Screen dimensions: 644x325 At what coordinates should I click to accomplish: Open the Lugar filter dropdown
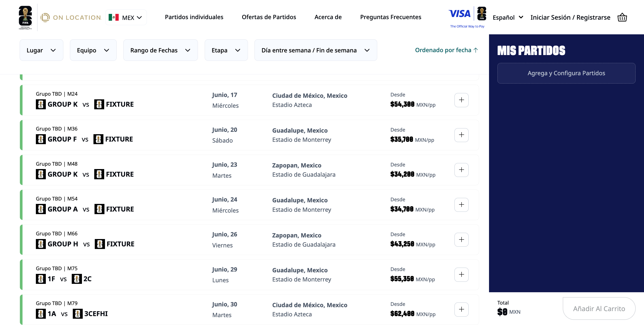click(41, 50)
